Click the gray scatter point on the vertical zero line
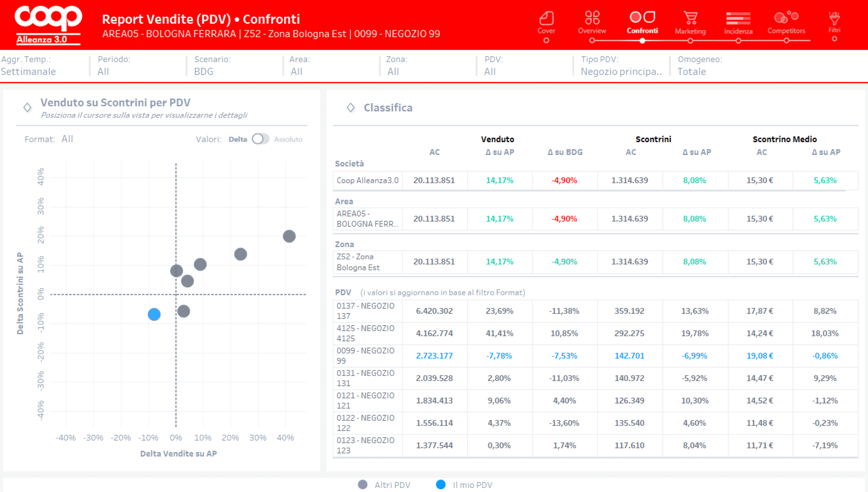868x492 pixels. (176, 271)
